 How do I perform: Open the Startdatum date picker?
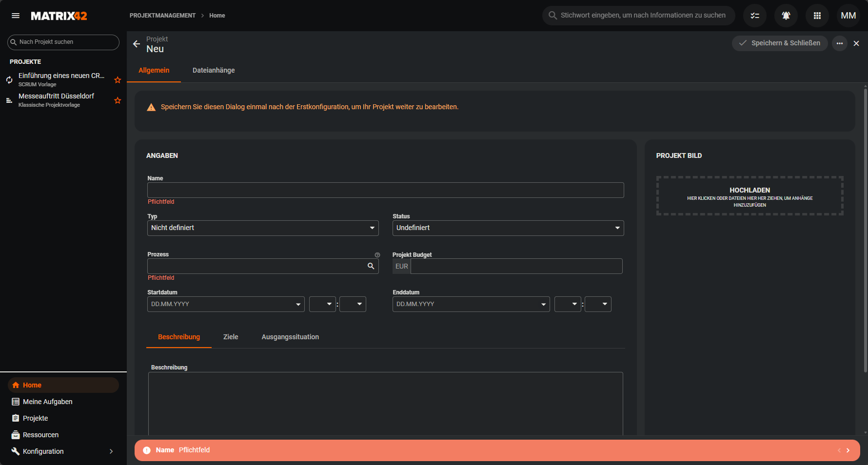pyautogui.click(x=226, y=304)
